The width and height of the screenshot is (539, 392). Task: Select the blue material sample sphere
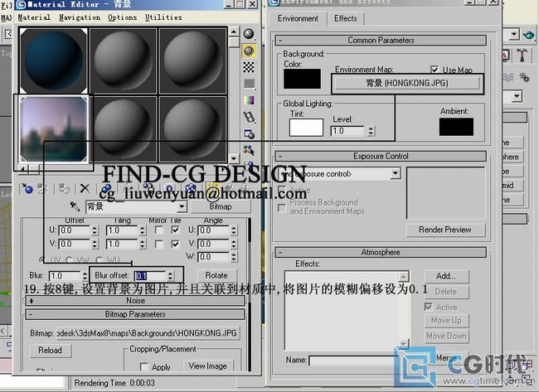[x=54, y=60]
